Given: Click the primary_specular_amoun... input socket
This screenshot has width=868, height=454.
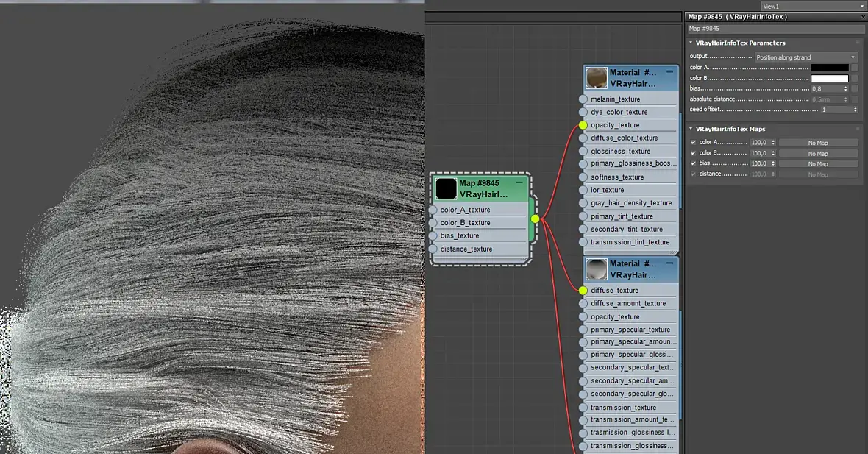Looking at the screenshot, I should tap(583, 342).
